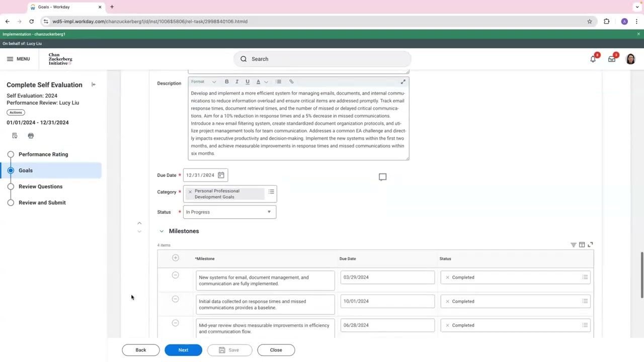Move goal down with chevron arrow
644x362 pixels.
pos(139,231)
